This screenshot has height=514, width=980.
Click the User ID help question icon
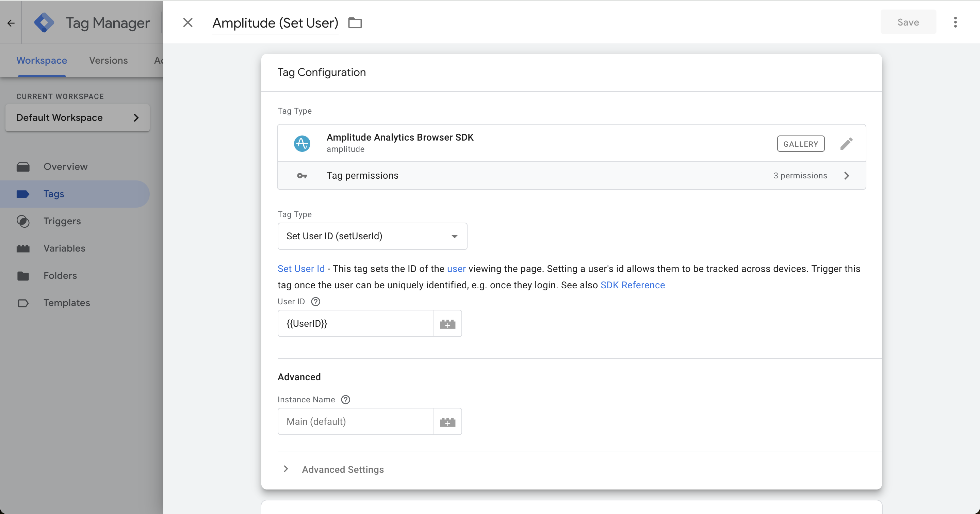click(315, 302)
